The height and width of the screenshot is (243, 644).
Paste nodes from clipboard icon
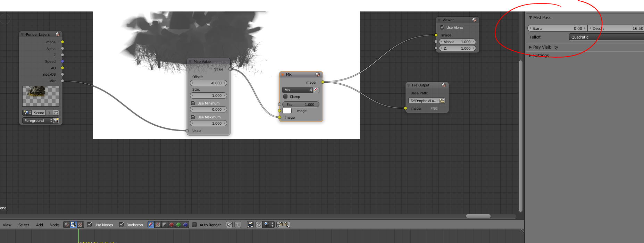(287, 225)
